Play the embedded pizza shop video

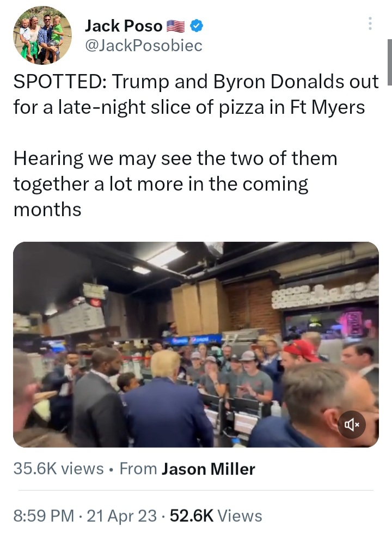point(196,345)
